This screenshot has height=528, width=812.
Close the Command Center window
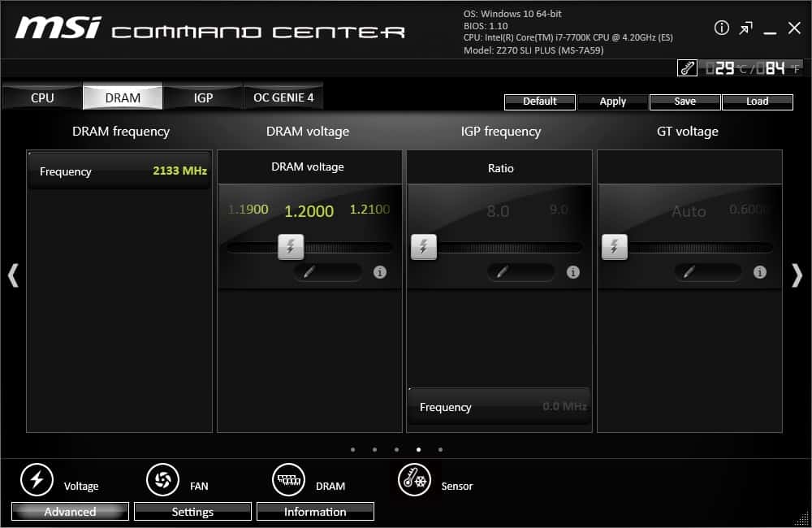tap(794, 28)
